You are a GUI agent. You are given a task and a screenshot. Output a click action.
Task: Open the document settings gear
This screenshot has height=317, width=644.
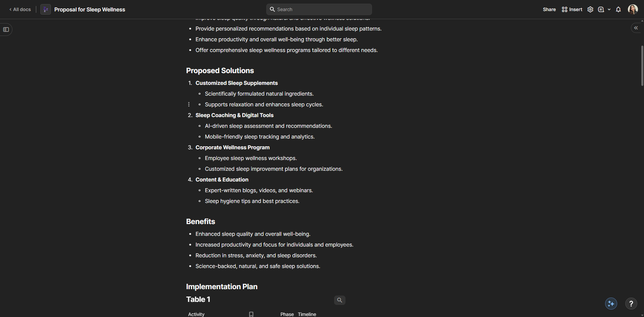coord(590,9)
